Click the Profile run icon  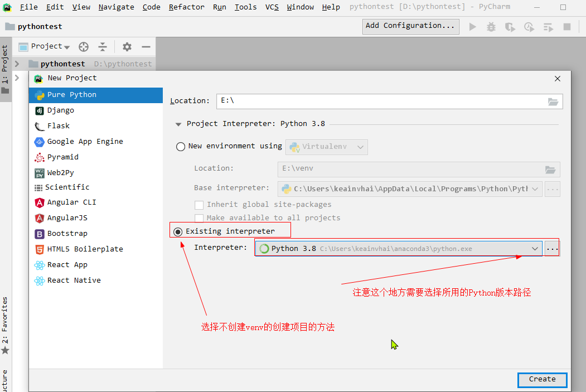point(529,27)
